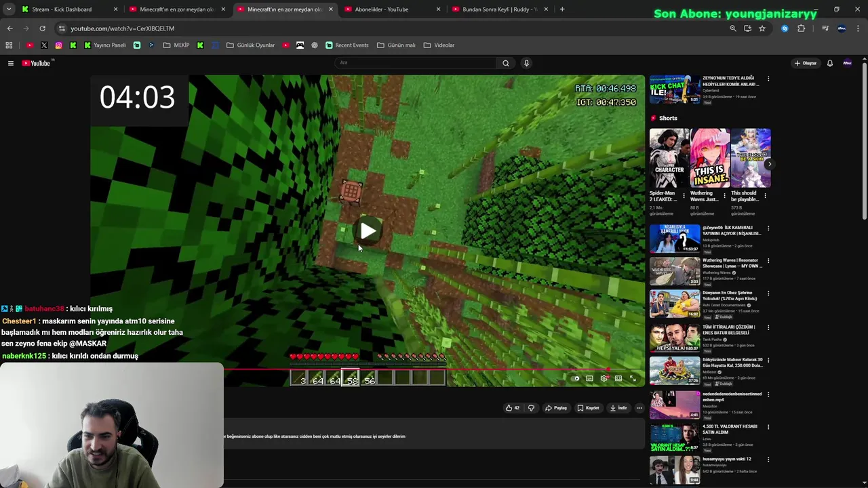Open the Yayıncı Paneli bookmark
The width and height of the screenshot is (868, 488).
pos(105,45)
